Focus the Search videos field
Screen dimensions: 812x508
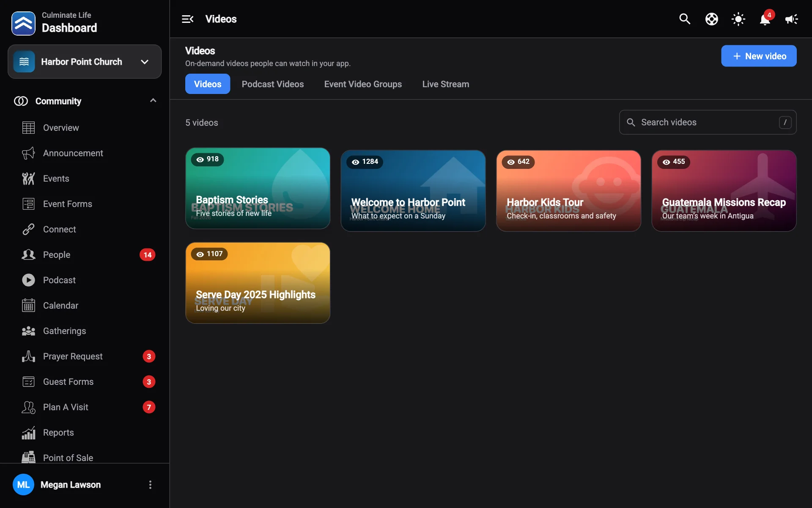coord(708,122)
